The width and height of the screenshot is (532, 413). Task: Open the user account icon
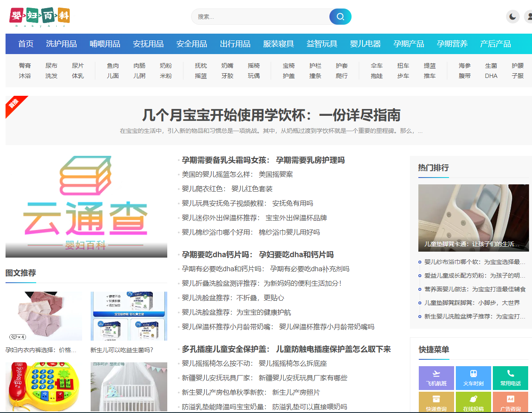point(529,17)
